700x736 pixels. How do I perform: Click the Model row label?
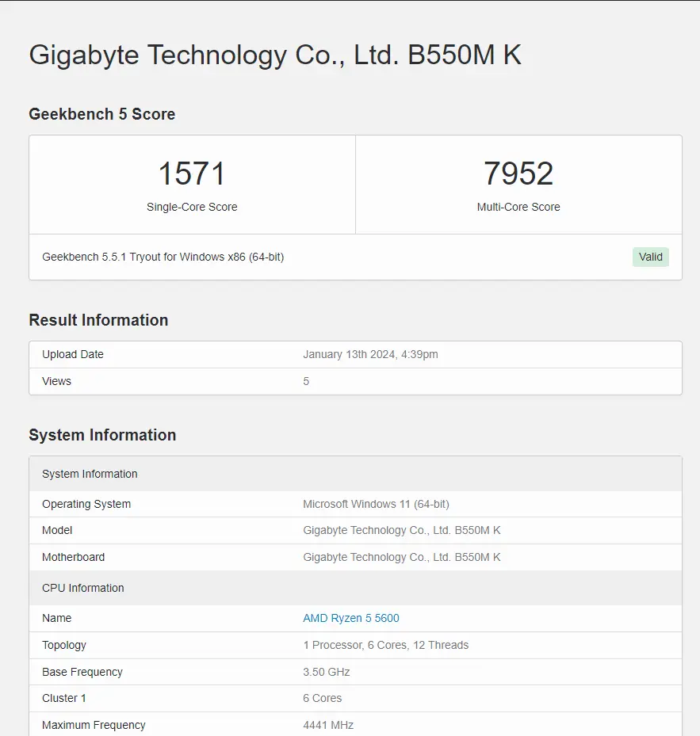tap(57, 530)
